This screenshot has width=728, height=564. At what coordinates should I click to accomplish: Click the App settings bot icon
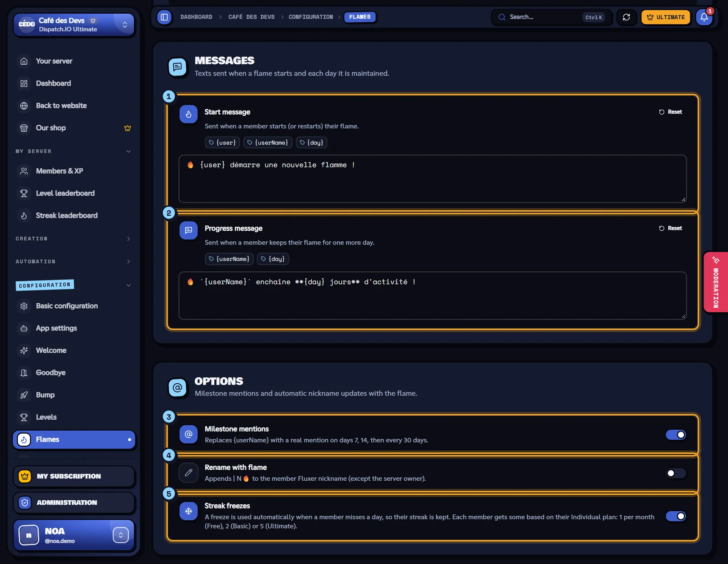coord(24,328)
